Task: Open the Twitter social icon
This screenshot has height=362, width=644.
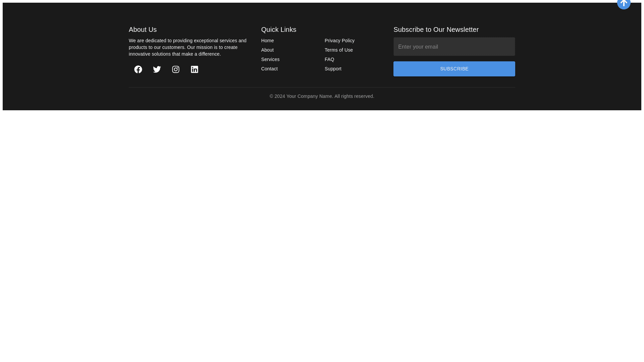Action: [x=157, y=69]
